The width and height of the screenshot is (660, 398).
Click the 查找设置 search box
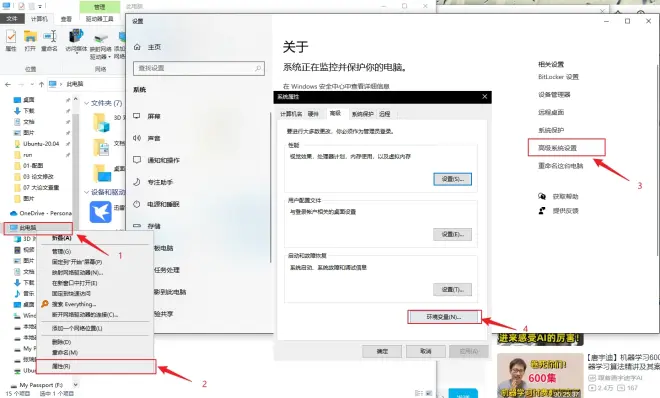[199, 68]
